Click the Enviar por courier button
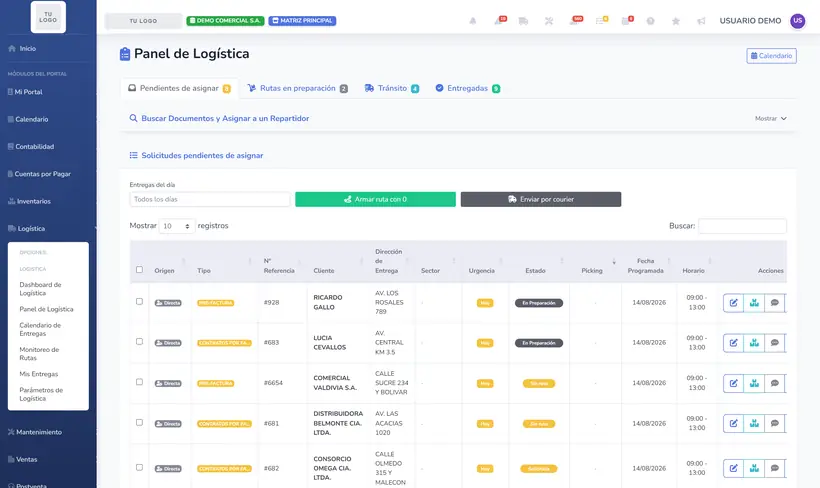Viewport: 820px width, 488px height. point(541,199)
